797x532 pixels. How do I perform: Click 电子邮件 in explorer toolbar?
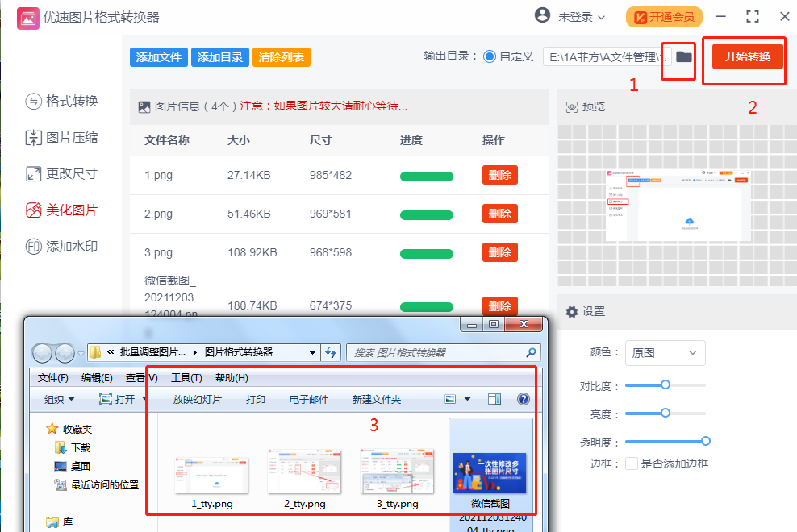(x=309, y=399)
